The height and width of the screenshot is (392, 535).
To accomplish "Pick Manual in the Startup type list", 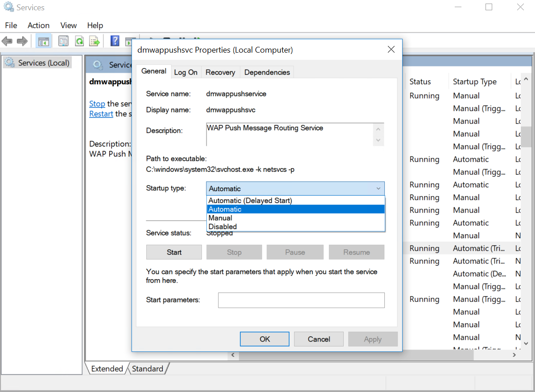I will (220, 218).
